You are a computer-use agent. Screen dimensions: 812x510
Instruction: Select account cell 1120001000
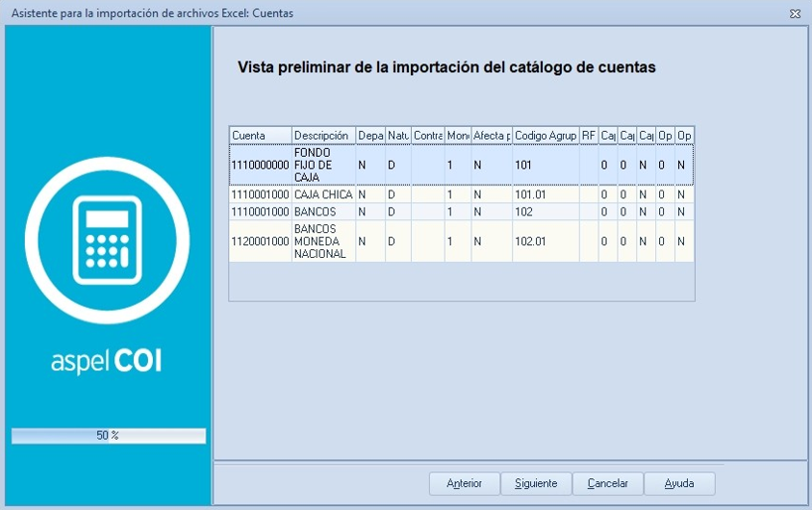(260, 241)
